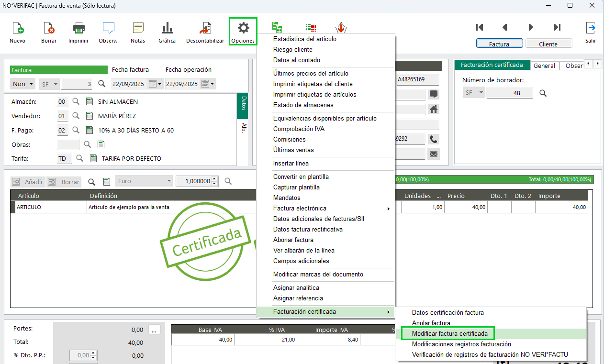Click the Almacén code field 00
Screen dimensions: 604x364
point(62,101)
